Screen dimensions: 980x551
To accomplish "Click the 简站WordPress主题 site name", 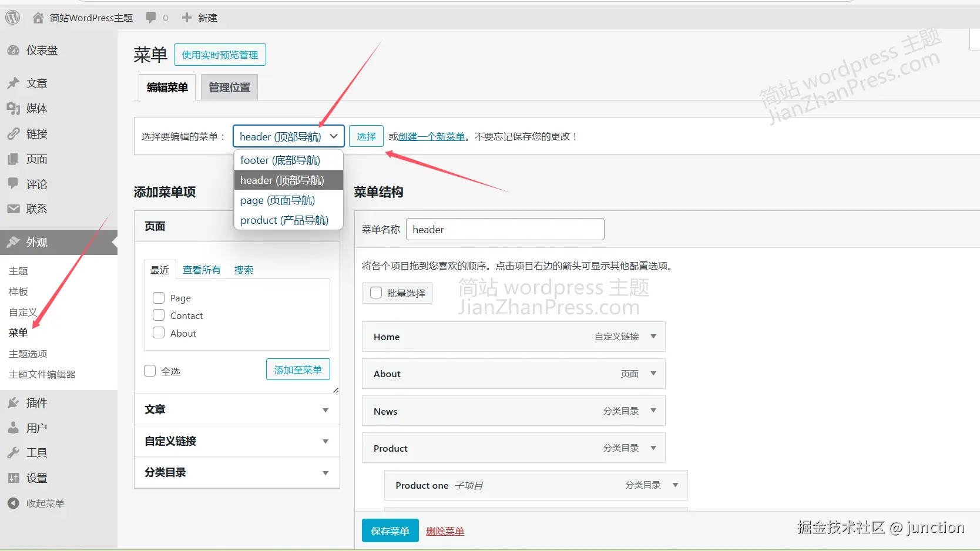I will click(91, 18).
